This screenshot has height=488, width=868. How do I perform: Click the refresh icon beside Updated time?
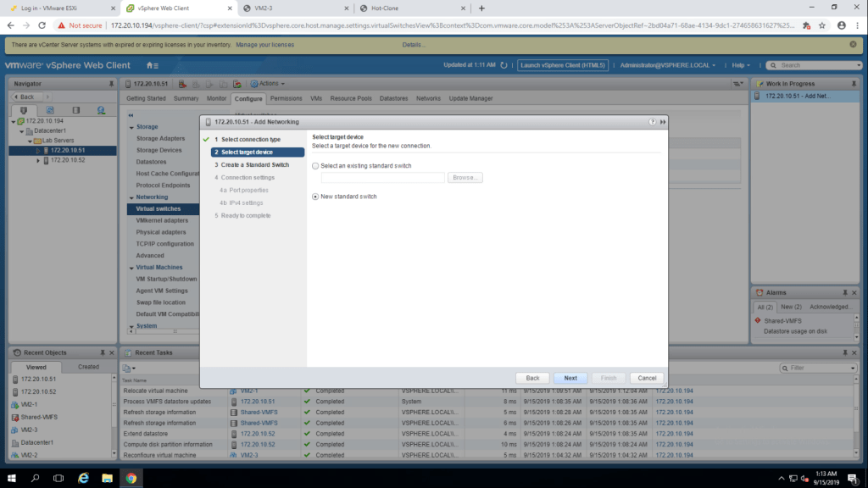pos(504,65)
